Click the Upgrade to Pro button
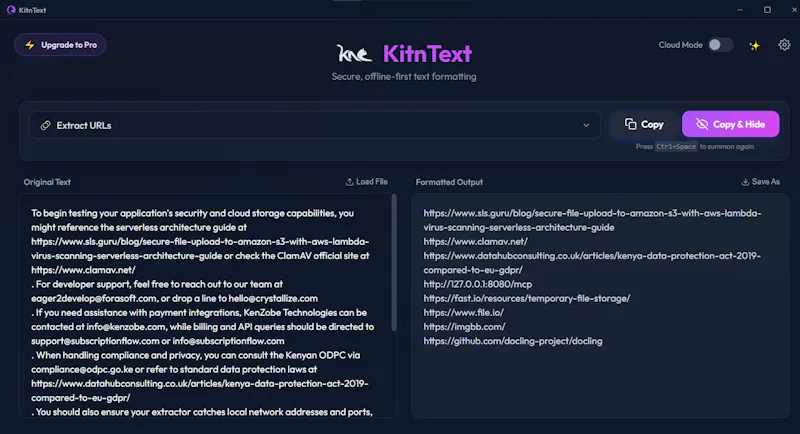 coord(60,45)
